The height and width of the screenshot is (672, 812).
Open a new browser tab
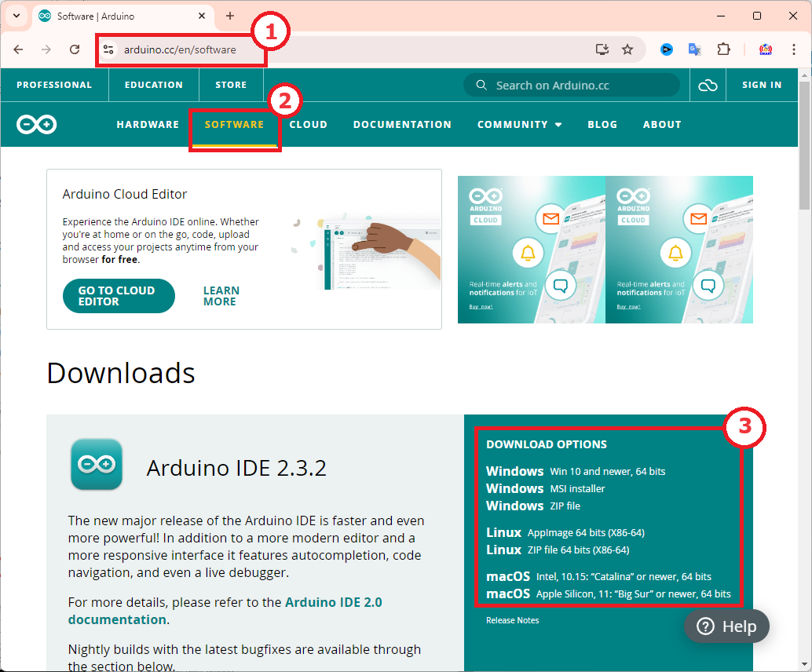pos(230,16)
